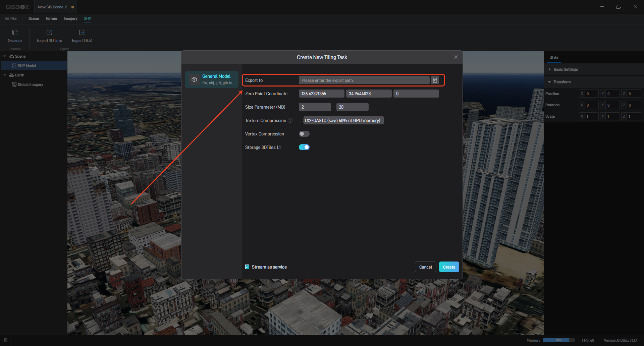Click the Texture Compression help icon
The height and width of the screenshot is (346, 644).
click(290, 120)
